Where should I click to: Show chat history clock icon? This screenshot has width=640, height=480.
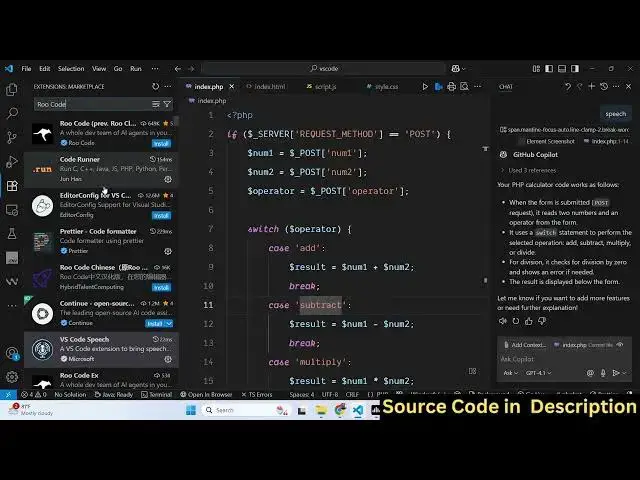pos(604,87)
